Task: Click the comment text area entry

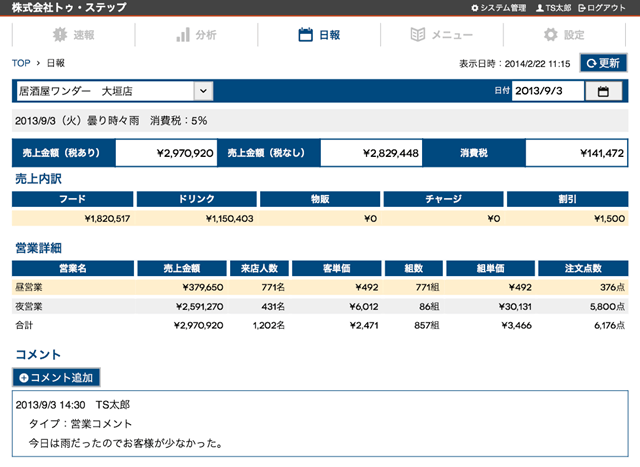Action: [319, 424]
